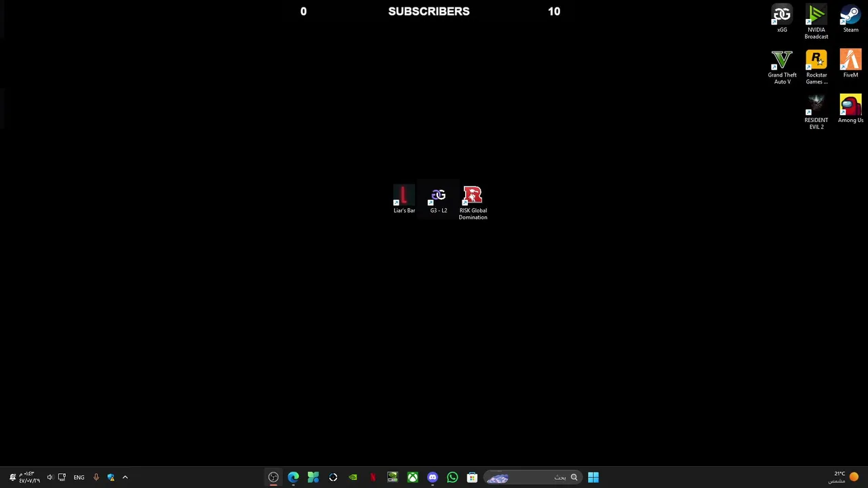868x488 pixels.
Task: Select the RISK Global Domination shortcut
Action: 473,203
